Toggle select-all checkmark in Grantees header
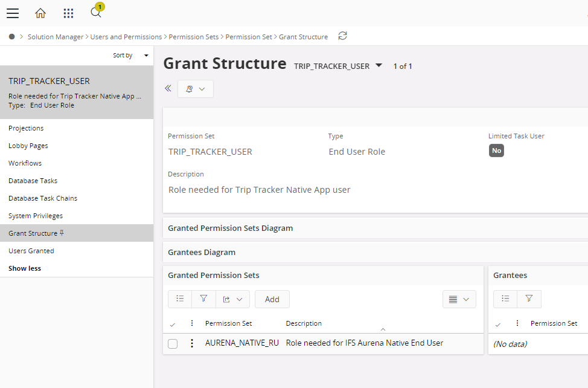The width and height of the screenshot is (588, 388). [x=498, y=325]
